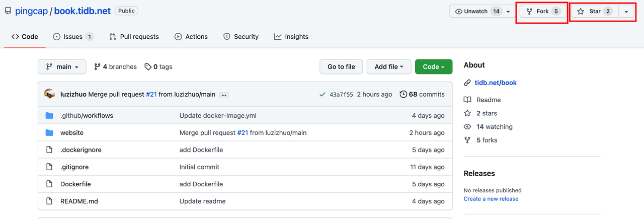Image resolution: width=644 pixels, height=219 pixels.
Task: Click the Go to file button
Action: click(341, 66)
